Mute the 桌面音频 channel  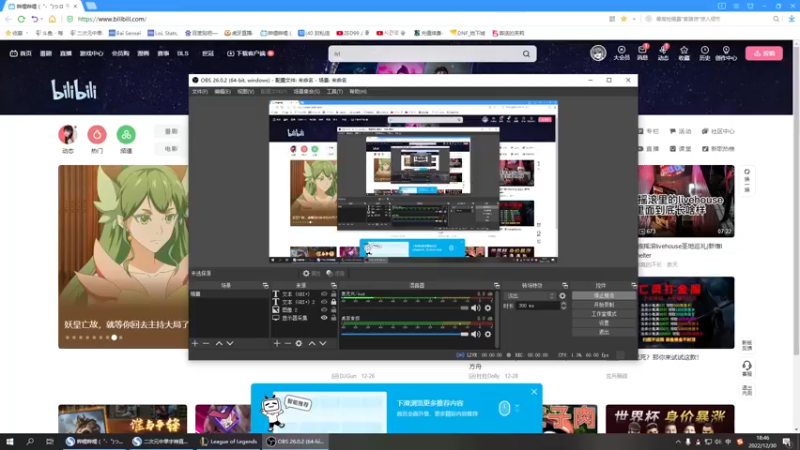coord(476,334)
